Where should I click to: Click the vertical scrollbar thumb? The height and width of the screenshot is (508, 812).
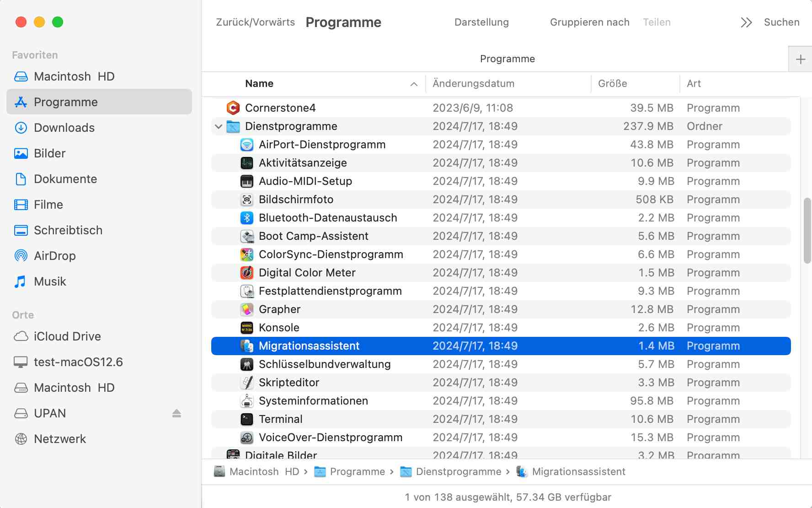click(x=807, y=231)
